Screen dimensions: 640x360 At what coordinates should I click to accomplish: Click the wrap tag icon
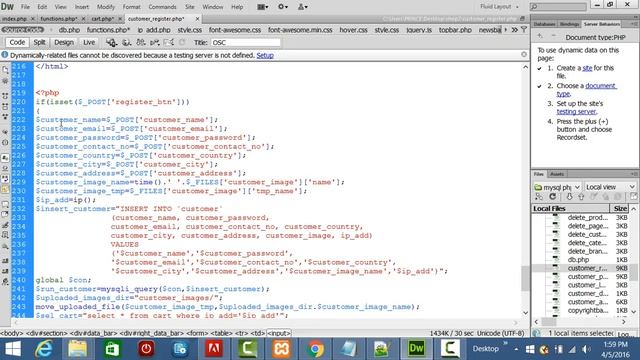[5, 225]
